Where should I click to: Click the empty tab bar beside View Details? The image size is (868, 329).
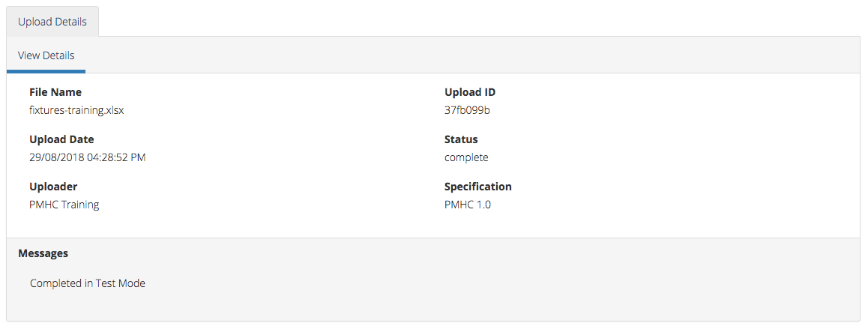(472, 55)
